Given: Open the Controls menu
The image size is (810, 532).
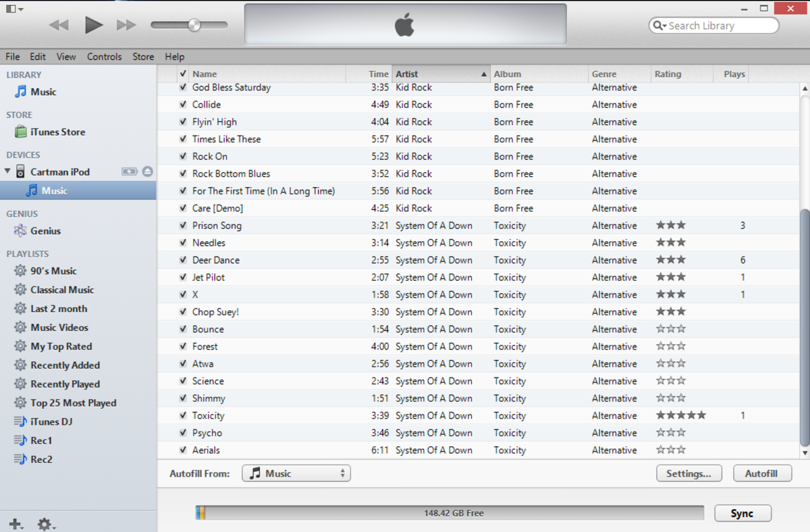Looking at the screenshot, I should (x=105, y=57).
